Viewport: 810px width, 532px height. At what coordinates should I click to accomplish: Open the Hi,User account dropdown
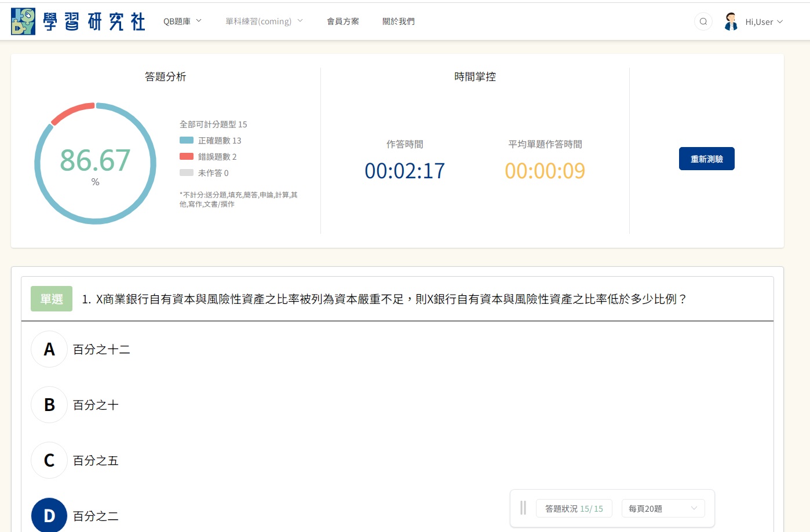coord(764,22)
